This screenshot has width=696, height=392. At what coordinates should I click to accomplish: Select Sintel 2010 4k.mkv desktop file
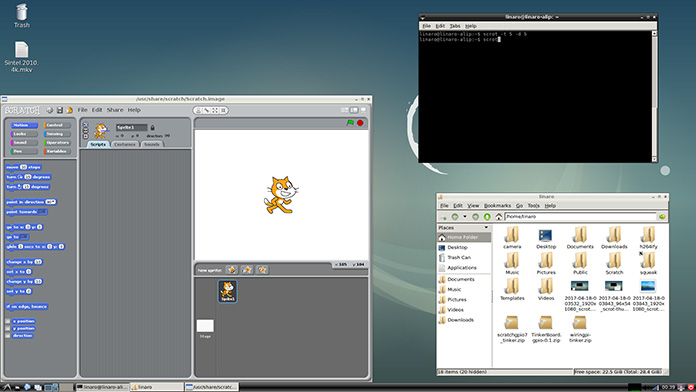coord(21,57)
